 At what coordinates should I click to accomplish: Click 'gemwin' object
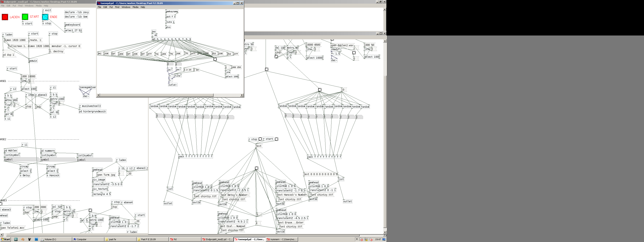33,61
